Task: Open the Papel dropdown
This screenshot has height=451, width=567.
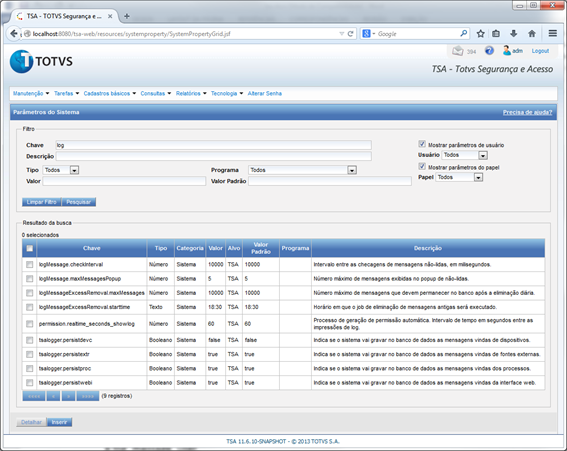Action: point(459,177)
